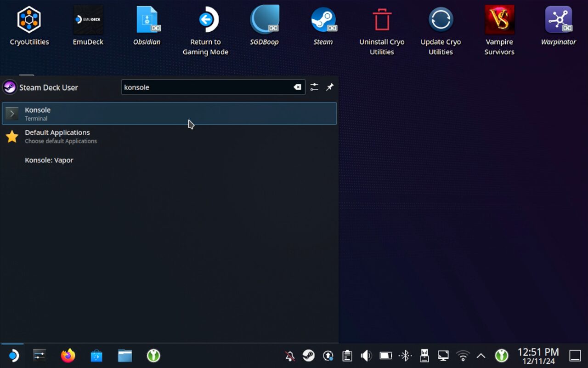
Task: Open Dolphin file manager from taskbar
Action: 125,356
